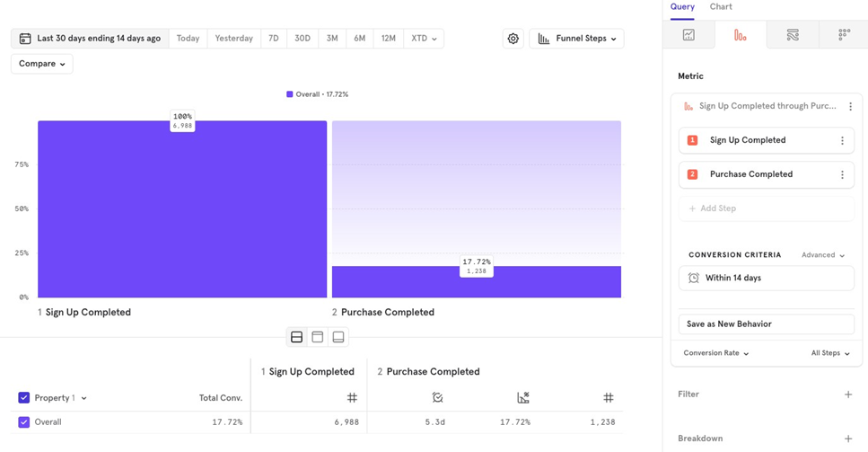Expand the Advanced conversion criteria dropdown
This screenshot has width=868, height=452.
pos(822,255)
